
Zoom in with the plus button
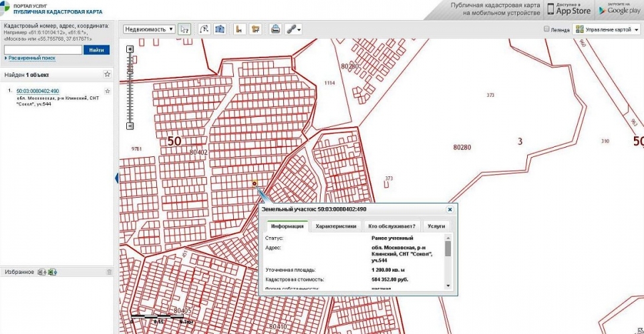coord(130,49)
